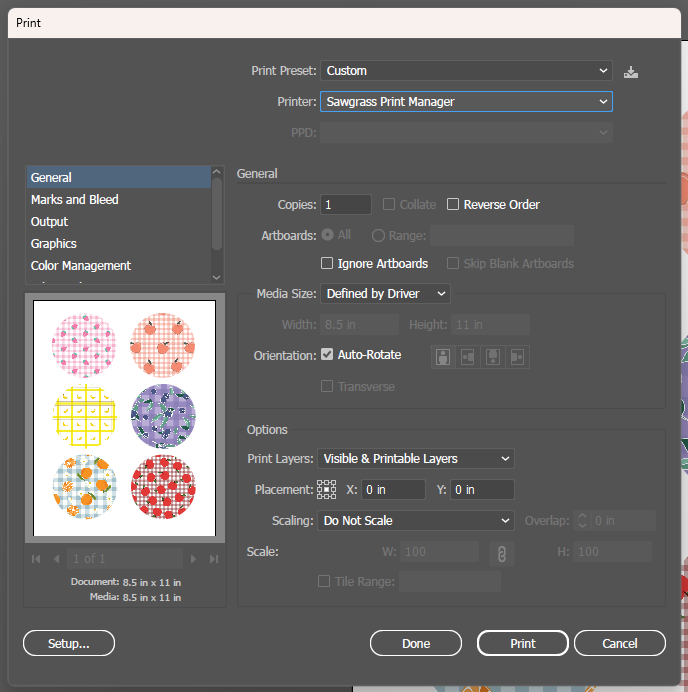
Task: Go to first page in preview
Action: pos(36,559)
